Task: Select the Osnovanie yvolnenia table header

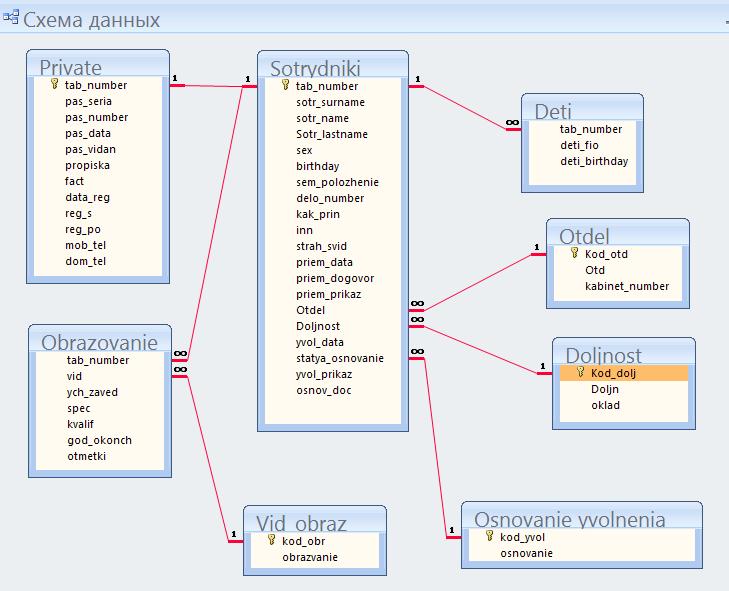Action: click(x=582, y=516)
